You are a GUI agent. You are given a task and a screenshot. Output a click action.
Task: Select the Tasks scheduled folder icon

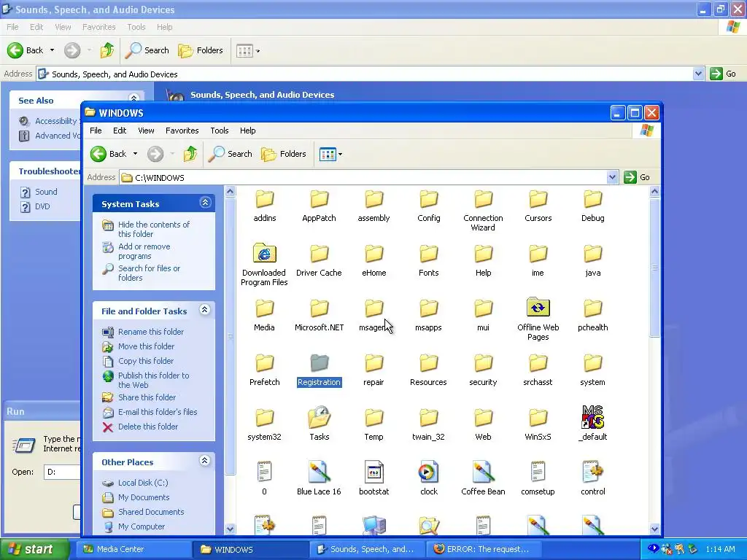(x=320, y=418)
